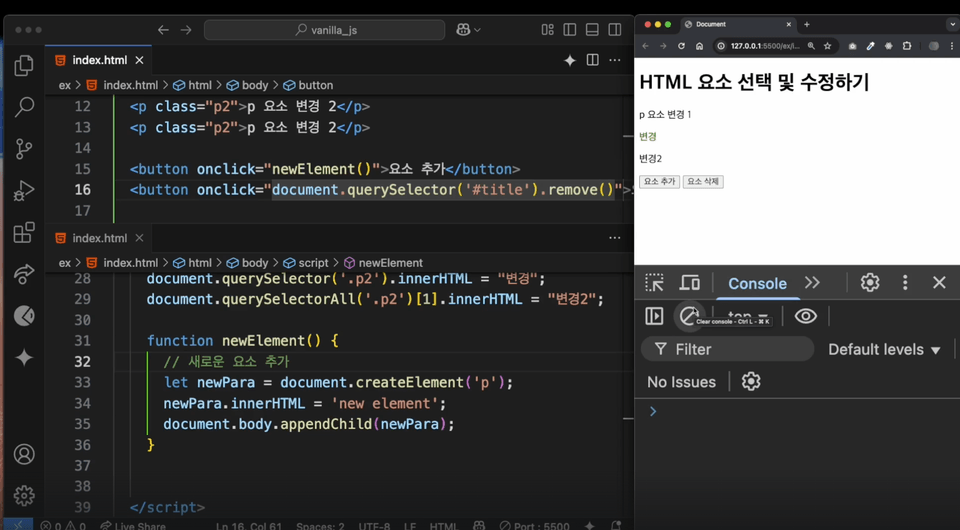Toggle the secondary side bar
The height and width of the screenshot is (530, 960).
click(x=615, y=29)
